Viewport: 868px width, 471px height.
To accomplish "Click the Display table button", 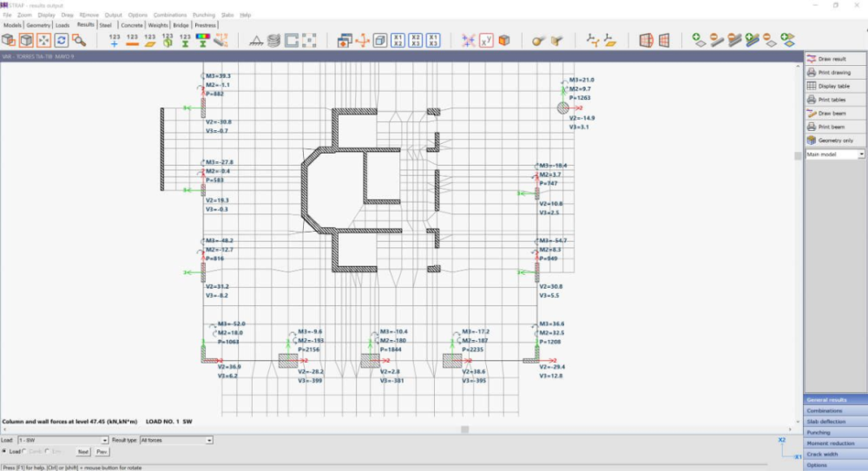I will 835,86.
